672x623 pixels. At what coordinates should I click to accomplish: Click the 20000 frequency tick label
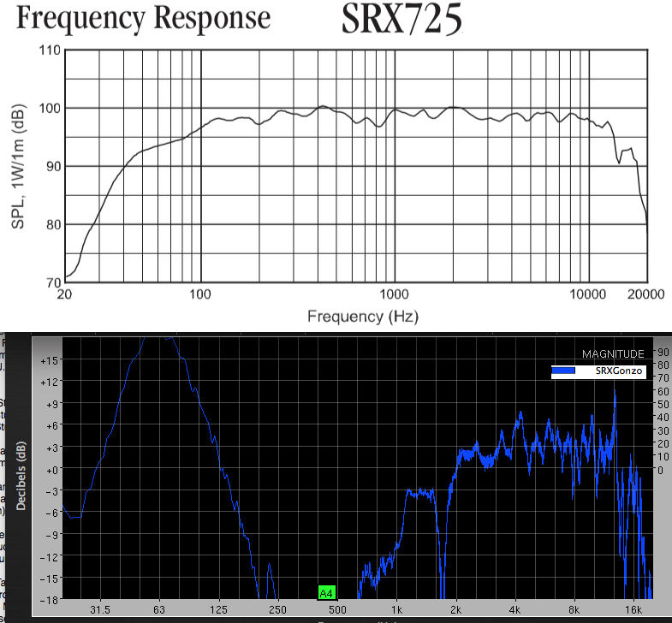point(645,294)
